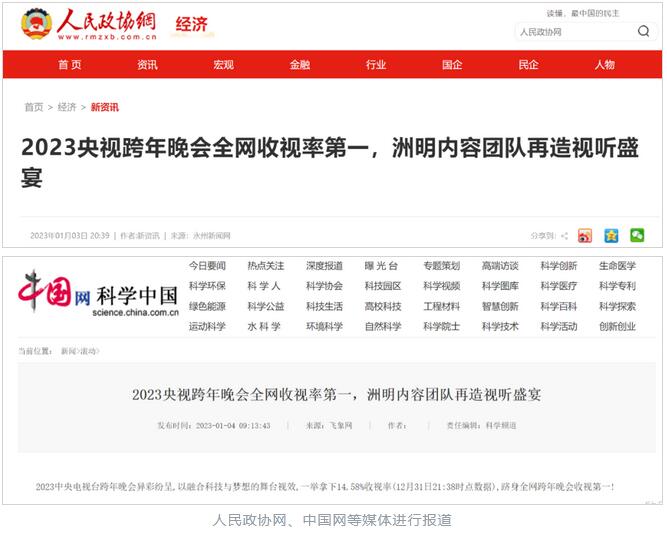
Task: Open 深度报道 link
Action: pyautogui.click(x=324, y=266)
